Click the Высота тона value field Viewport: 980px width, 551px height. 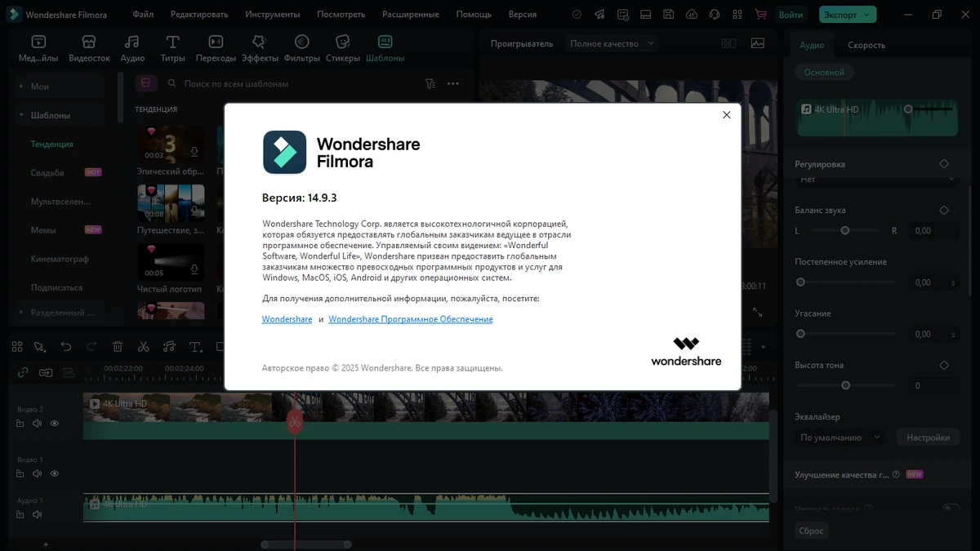click(934, 385)
